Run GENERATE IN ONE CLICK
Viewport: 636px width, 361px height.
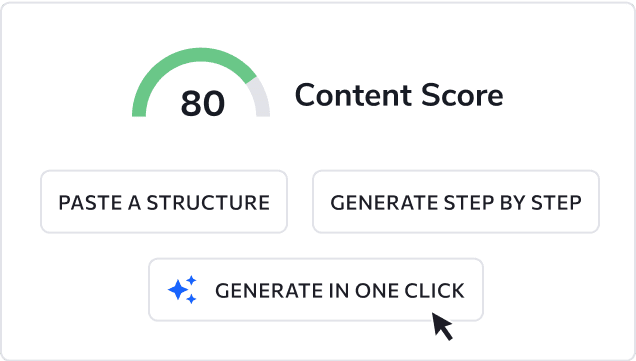point(316,290)
